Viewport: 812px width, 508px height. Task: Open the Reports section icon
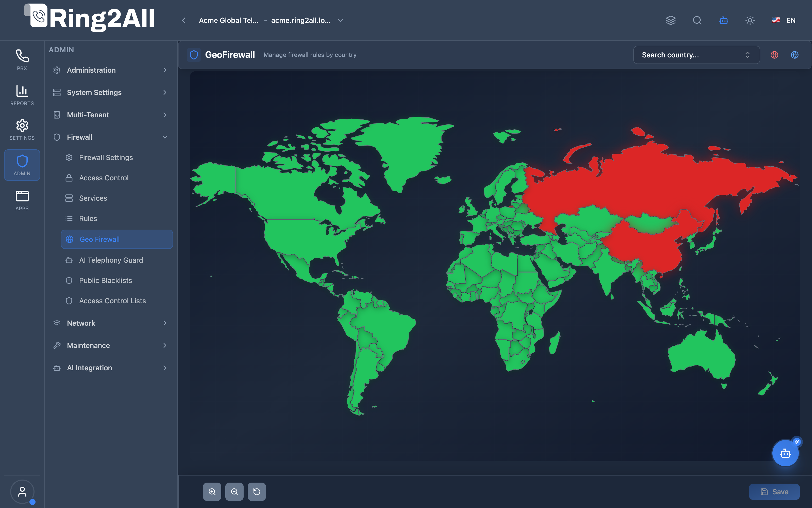tap(22, 95)
